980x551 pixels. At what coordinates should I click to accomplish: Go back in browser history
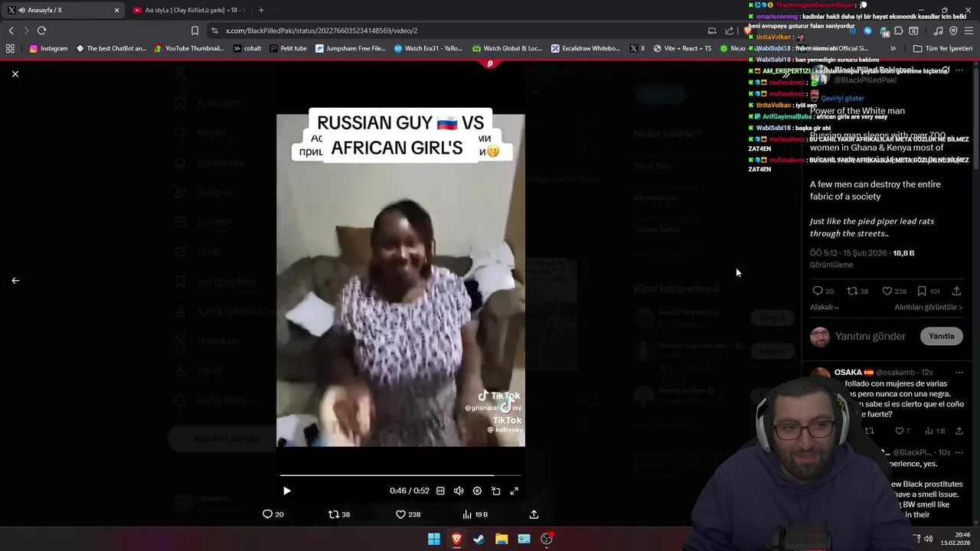click(11, 31)
